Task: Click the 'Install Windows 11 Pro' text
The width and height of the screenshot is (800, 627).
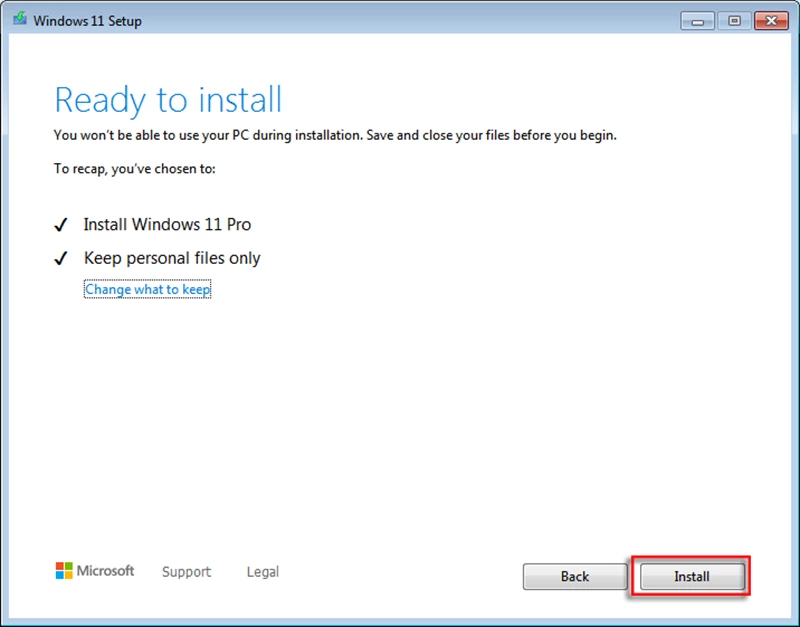Action: [x=167, y=224]
